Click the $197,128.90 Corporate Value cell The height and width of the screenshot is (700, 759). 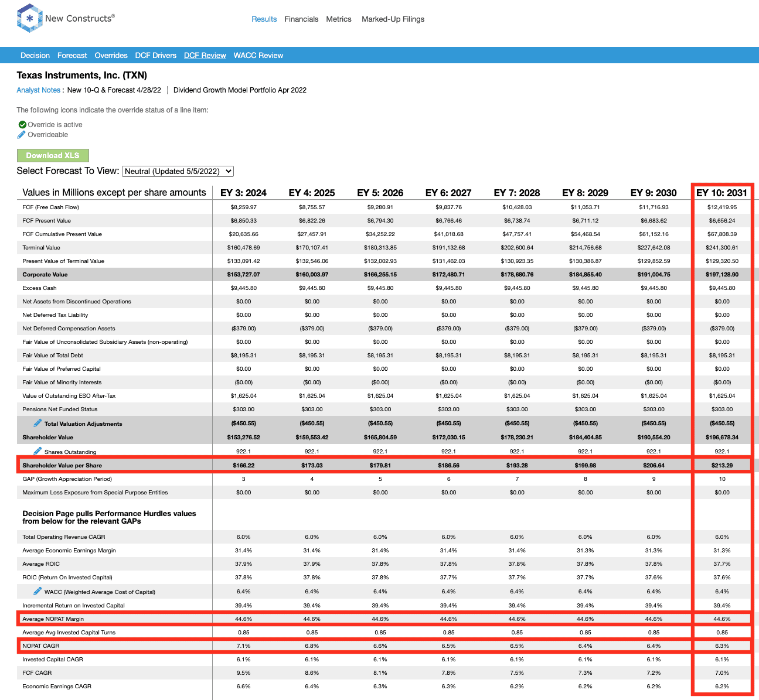pos(722,275)
